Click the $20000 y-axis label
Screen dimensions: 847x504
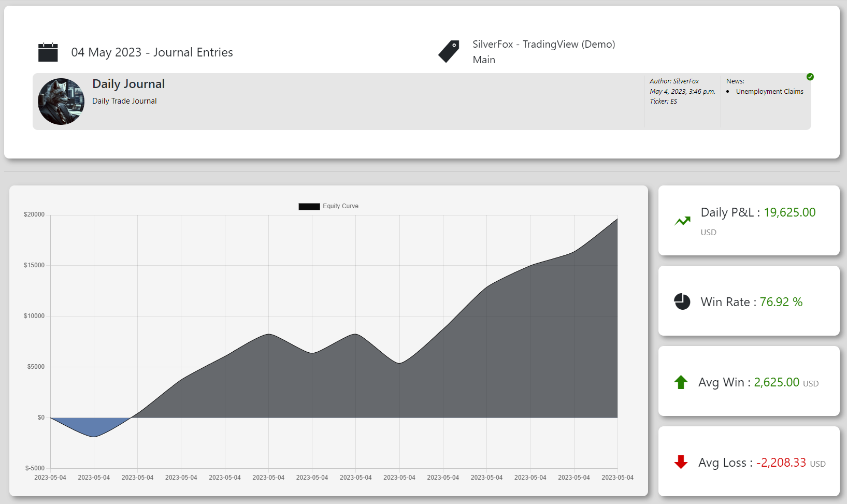coord(34,214)
